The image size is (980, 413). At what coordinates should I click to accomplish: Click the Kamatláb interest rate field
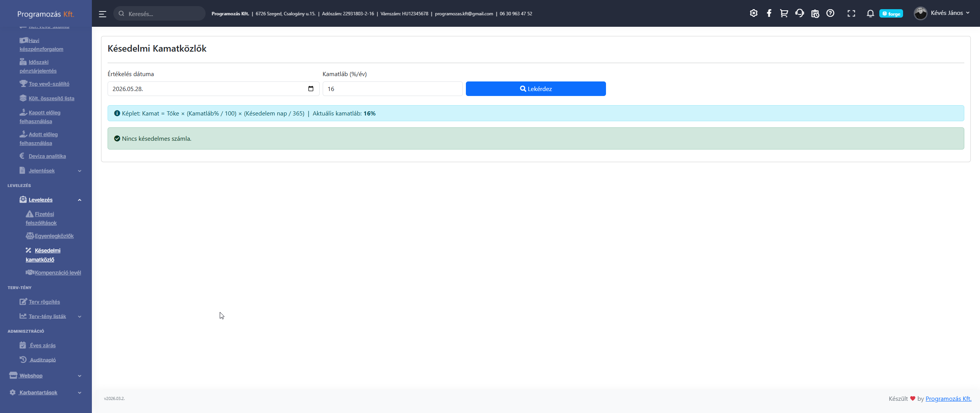(x=392, y=89)
